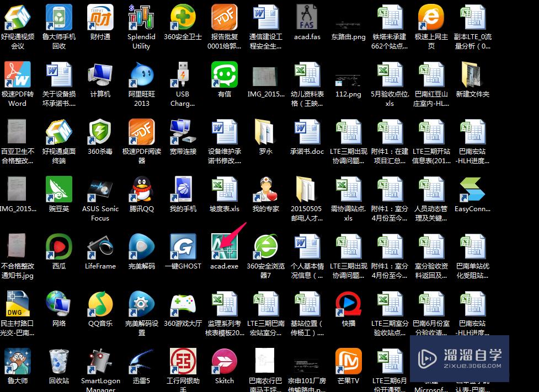Viewport: 539px width, 392px height.
Task: Launch the 豌豆荚 shortcut
Action: tap(59, 189)
